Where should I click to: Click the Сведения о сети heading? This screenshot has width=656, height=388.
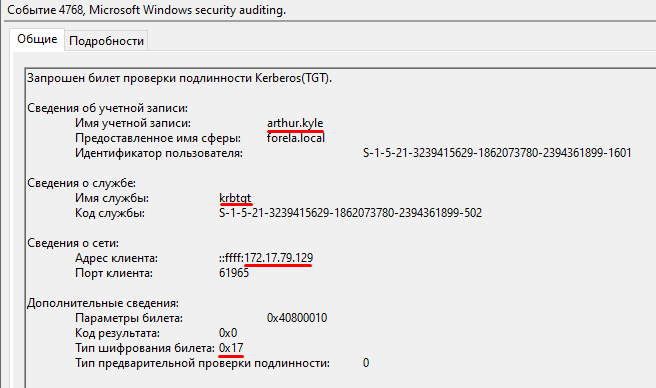click(73, 243)
